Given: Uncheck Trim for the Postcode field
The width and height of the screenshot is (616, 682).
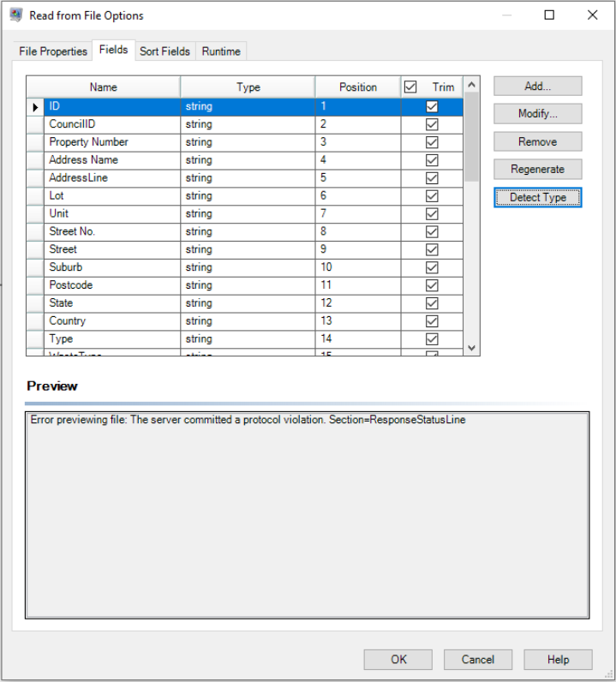Looking at the screenshot, I should pyautogui.click(x=432, y=285).
